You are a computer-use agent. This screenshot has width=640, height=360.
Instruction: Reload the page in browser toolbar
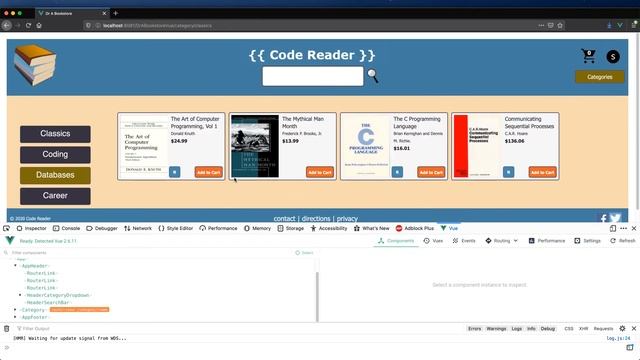(x=28, y=25)
